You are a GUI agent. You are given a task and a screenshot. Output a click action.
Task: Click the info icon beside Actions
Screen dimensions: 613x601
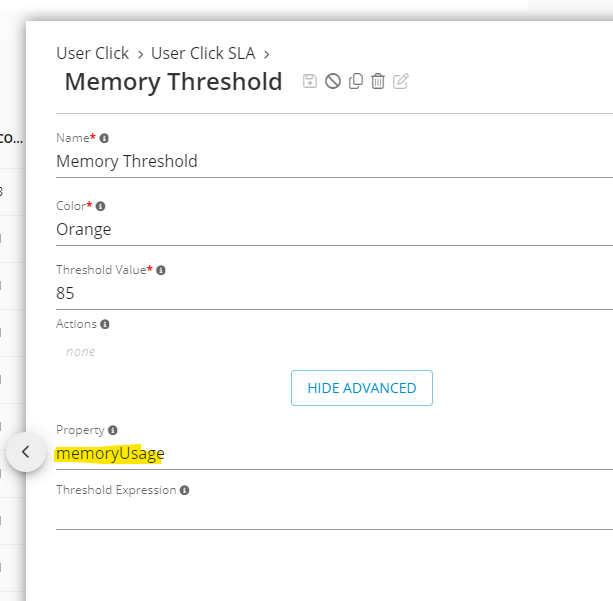coord(105,324)
